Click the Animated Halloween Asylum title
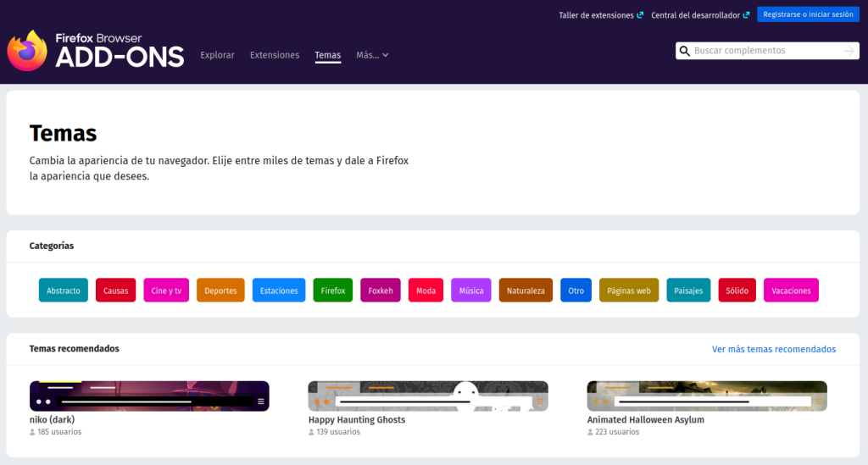Screen dimensions: 868x465 (x=645, y=419)
